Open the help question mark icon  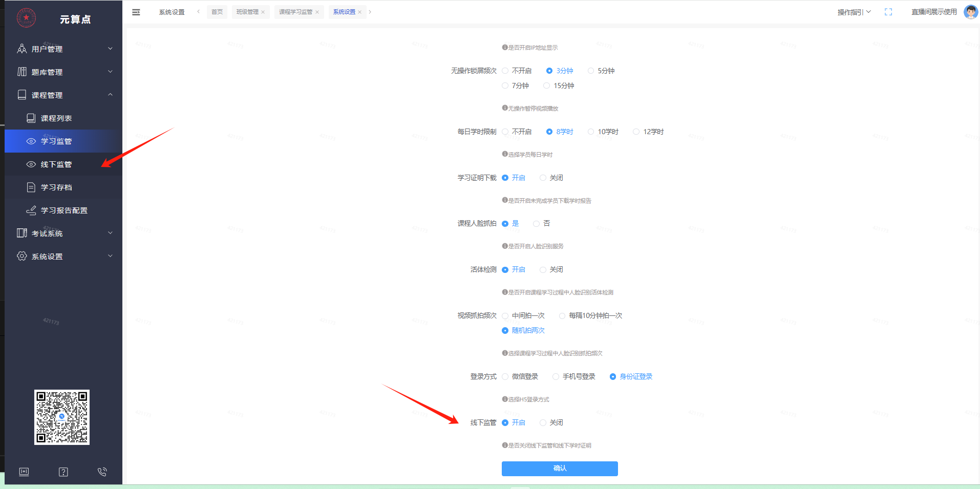pyautogui.click(x=63, y=472)
